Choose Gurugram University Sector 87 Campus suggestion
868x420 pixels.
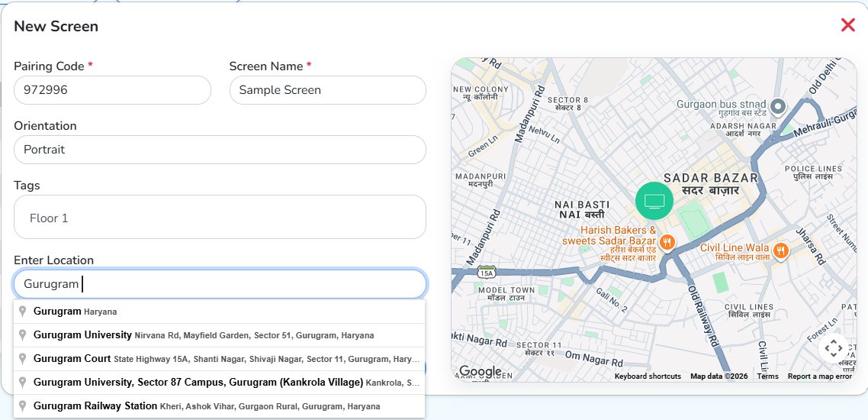click(219, 383)
